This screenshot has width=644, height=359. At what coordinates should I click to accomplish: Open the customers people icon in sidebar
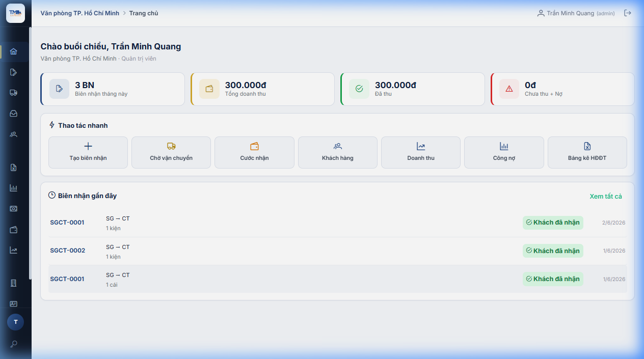click(x=14, y=134)
